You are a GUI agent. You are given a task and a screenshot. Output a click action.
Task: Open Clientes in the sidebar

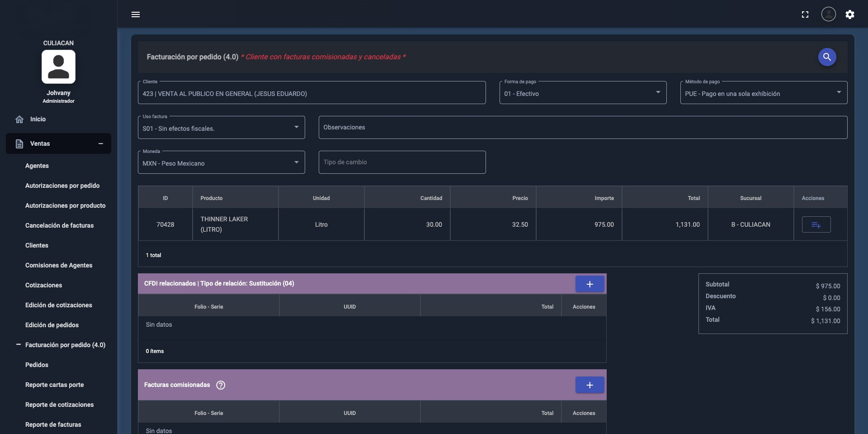37,245
